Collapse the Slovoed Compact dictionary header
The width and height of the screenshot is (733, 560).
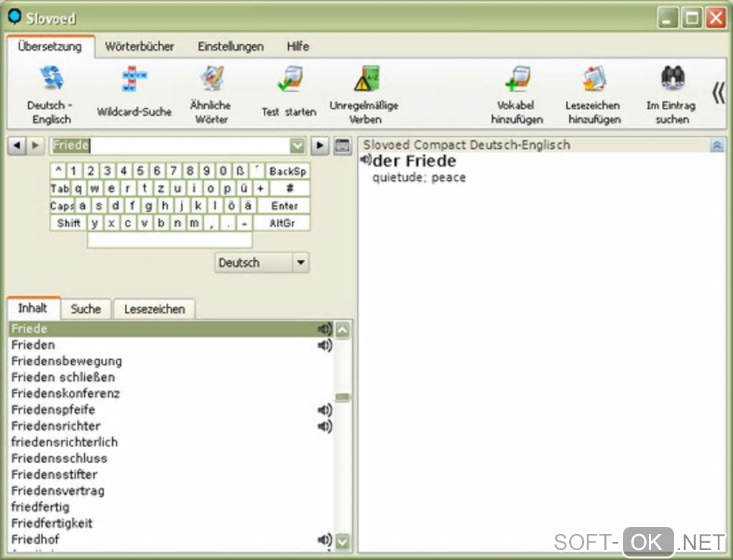(x=716, y=146)
